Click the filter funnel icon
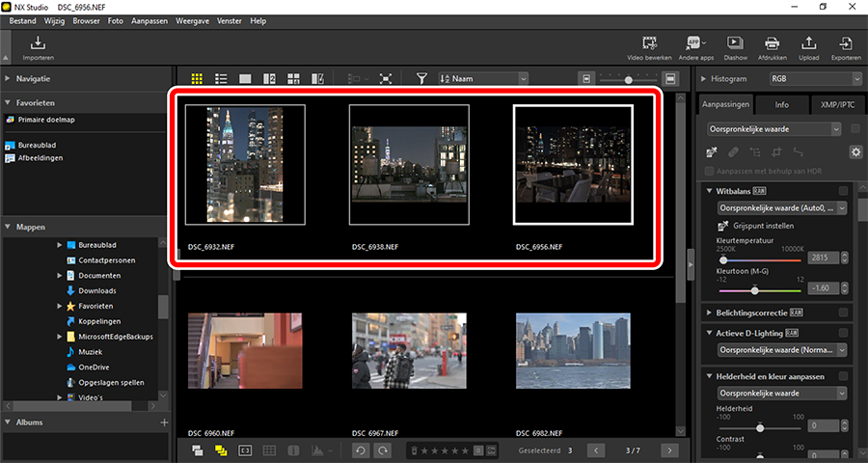This screenshot has height=463, width=868. tap(421, 78)
